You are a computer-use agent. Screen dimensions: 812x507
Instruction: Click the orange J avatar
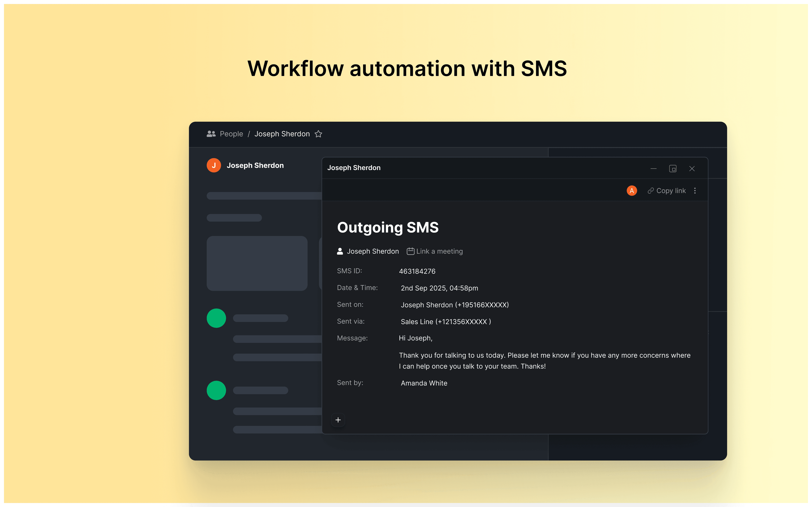[x=214, y=165]
